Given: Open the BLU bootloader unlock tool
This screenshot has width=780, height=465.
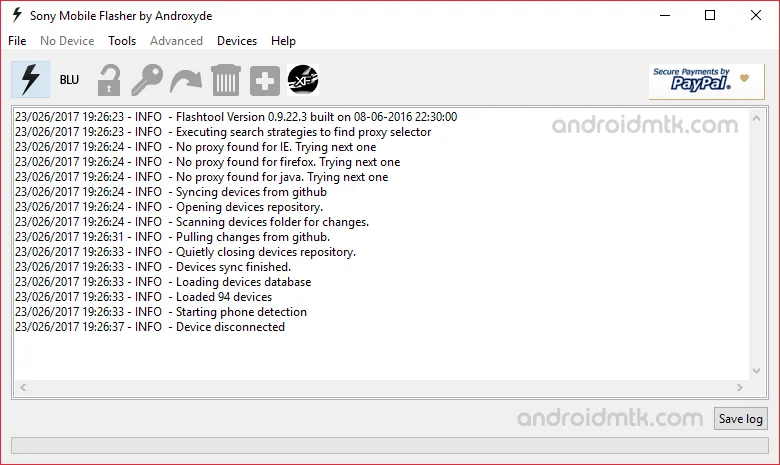Looking at the screenshot, I should coord(69,80).
